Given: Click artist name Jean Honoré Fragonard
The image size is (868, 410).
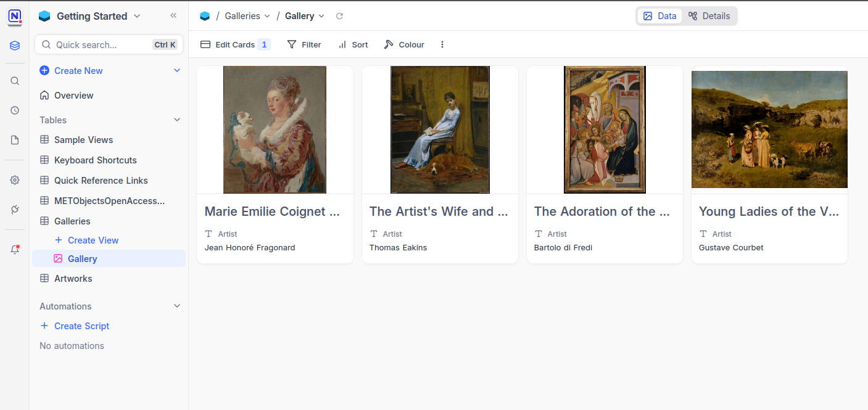Looking at the screenshot, I should [x=250, y=248].
